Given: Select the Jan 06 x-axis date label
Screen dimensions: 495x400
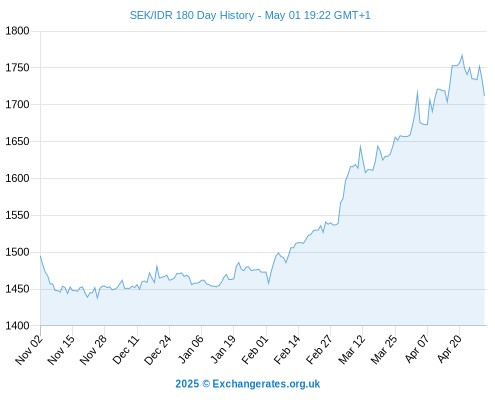Looking at the screenshot, I should pos(190,350).
